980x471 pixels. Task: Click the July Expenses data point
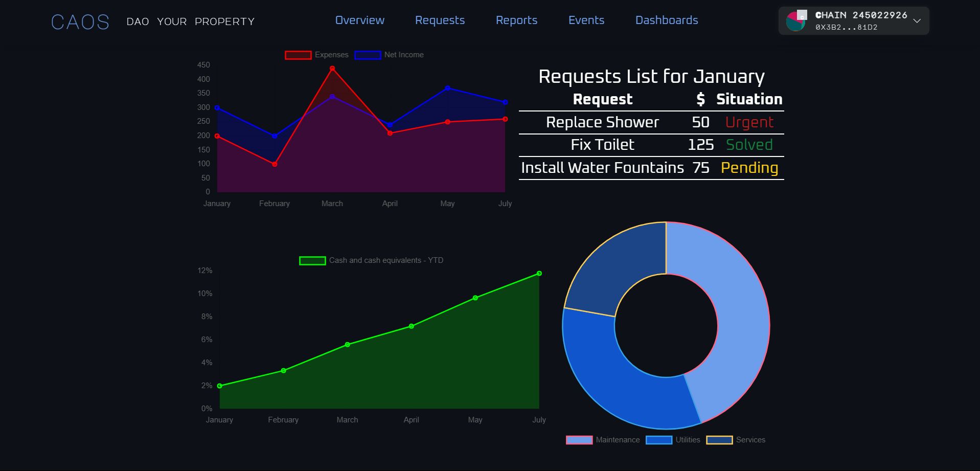pos(505,119)
